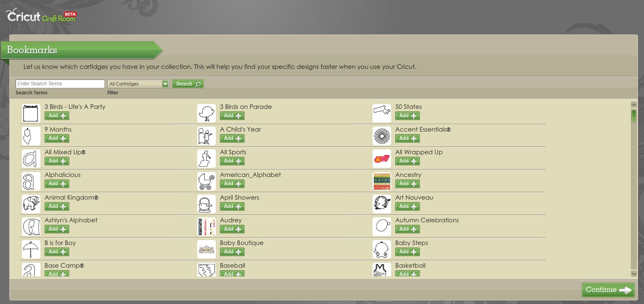This screenshot has width=644, height=304.
Task: Click the A Child's Year cartridge icon
Action: 206,136
